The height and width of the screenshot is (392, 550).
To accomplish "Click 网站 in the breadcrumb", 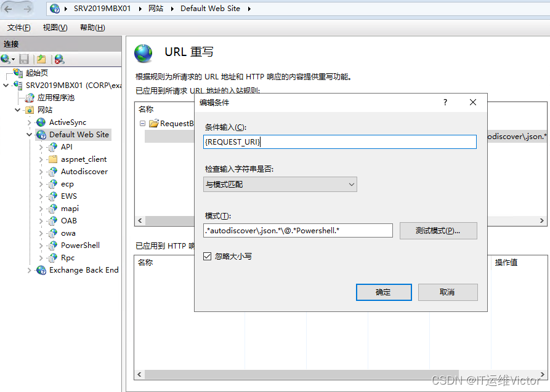I will 156,9.
